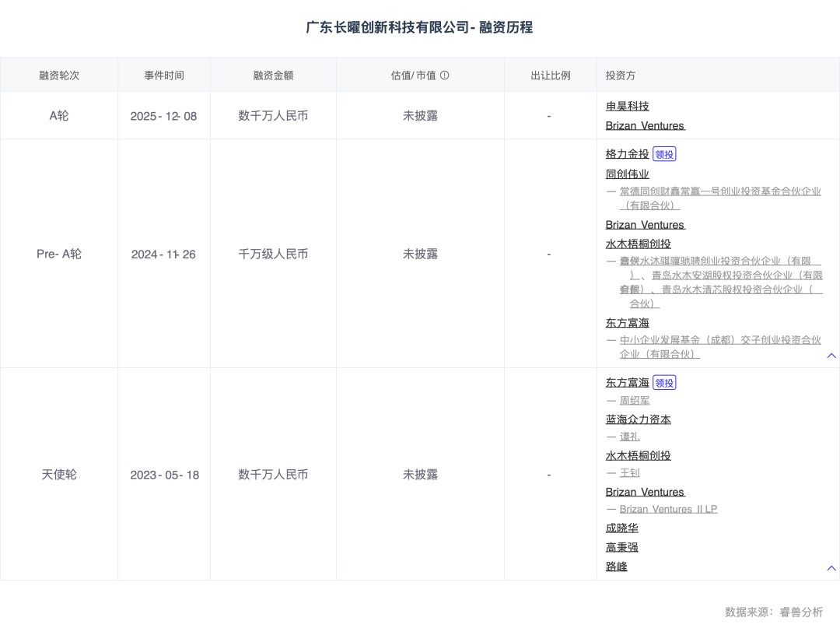
Task: Collapse the 天使轮 investor list chevron
Action: coord(831,567)
